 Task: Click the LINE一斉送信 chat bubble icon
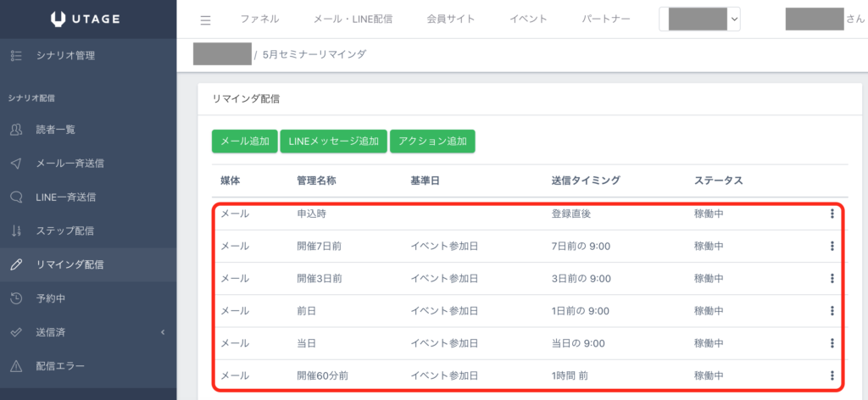pyautogui.click(x=15, y=197)
